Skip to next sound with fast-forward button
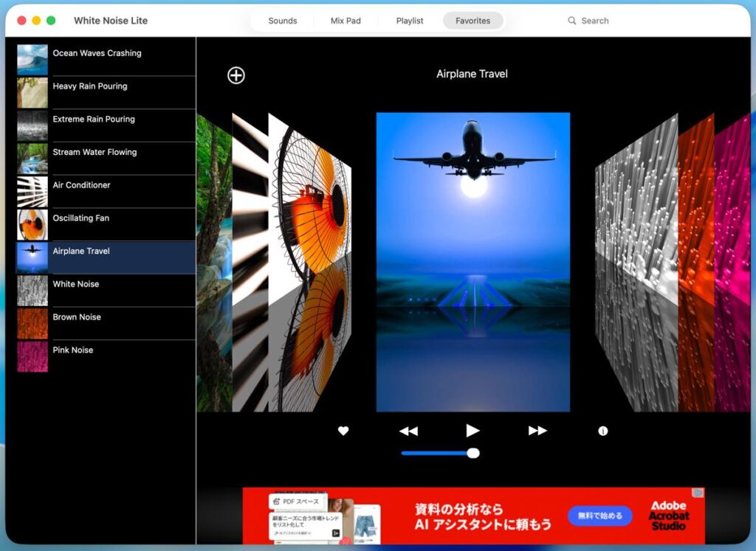The image size is (756, 551). [537, 431]
